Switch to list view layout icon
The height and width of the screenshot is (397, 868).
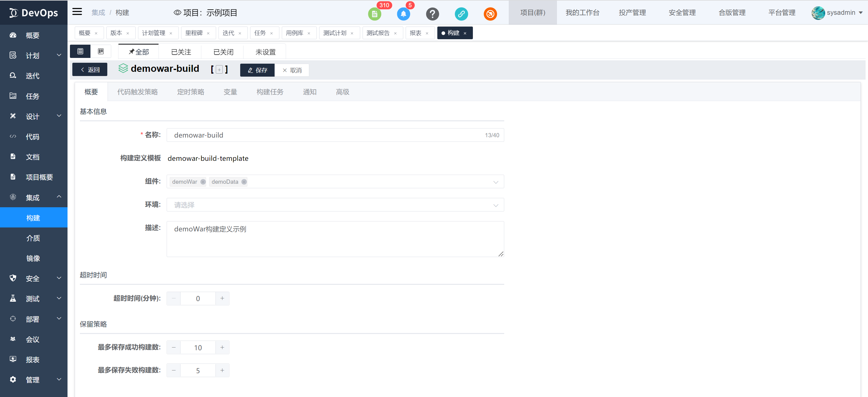pyautogui.click(x=80, y=51)
